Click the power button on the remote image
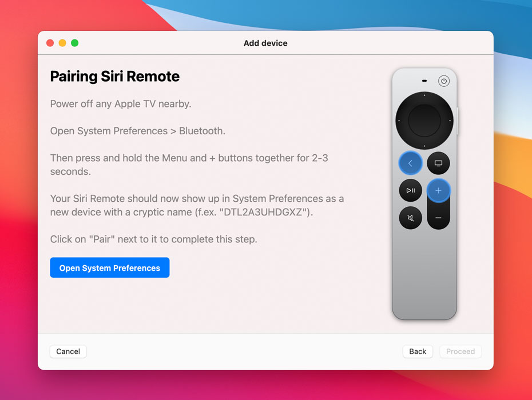Image resolution: width=532 pixels, height=400 pixels. click(443, 81)
